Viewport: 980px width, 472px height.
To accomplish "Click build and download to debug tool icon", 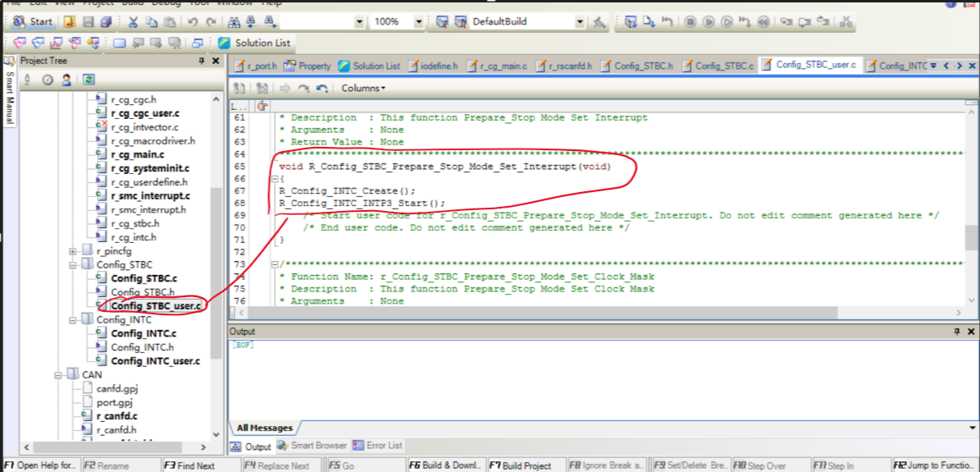I will point(631,22).
